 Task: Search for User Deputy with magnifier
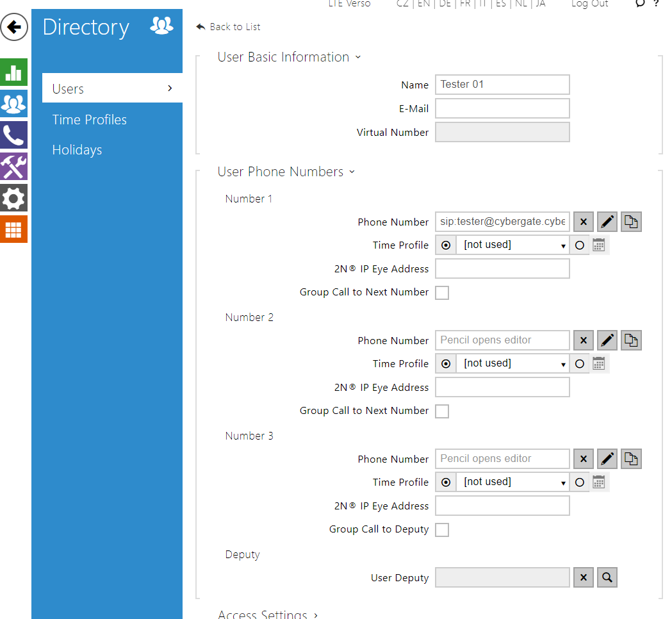(x=607, y=577)
